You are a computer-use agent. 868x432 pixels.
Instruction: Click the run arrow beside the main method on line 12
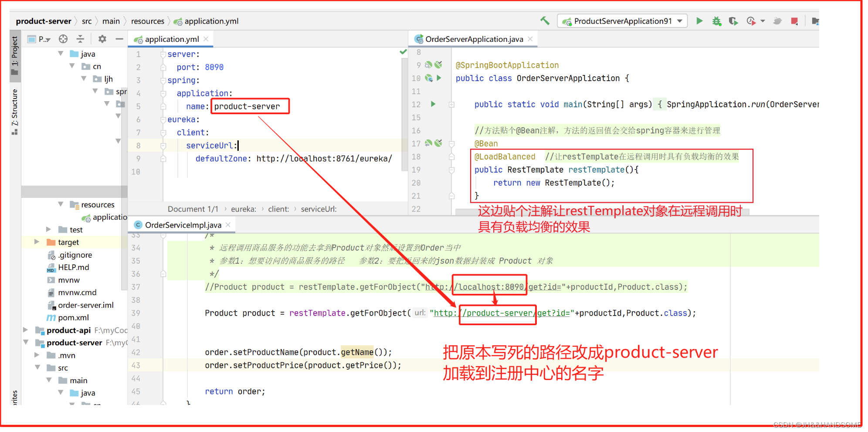click(x=433, y=104)
